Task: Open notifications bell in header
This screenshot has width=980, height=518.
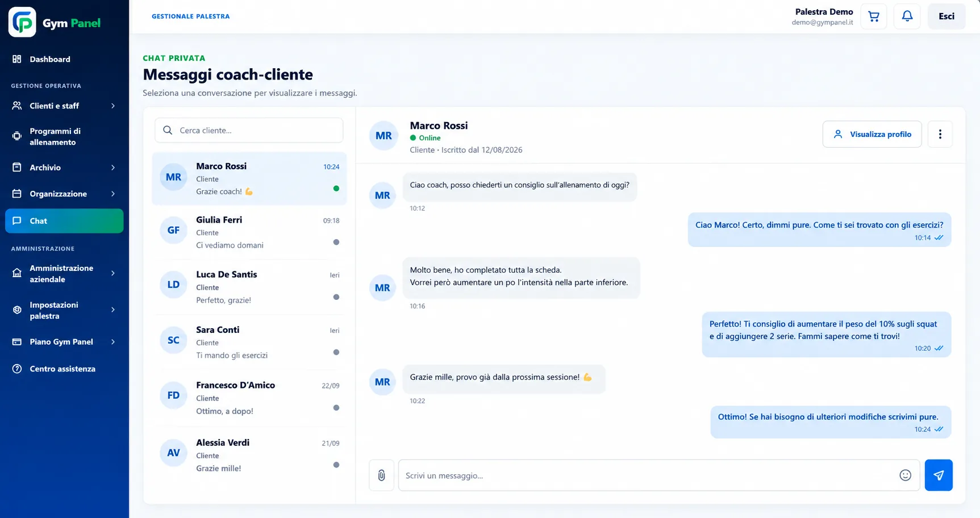Action: (x=907, y=16)
